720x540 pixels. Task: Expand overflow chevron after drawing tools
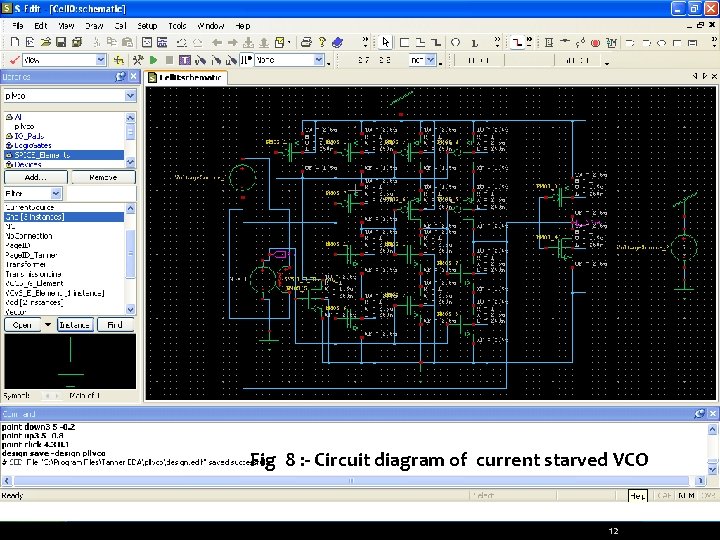(x=497, y=42)
